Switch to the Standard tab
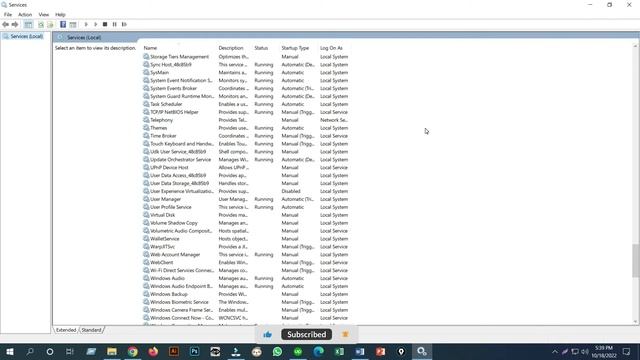Viewport: 640px width, 360px height. click(91, 330)
